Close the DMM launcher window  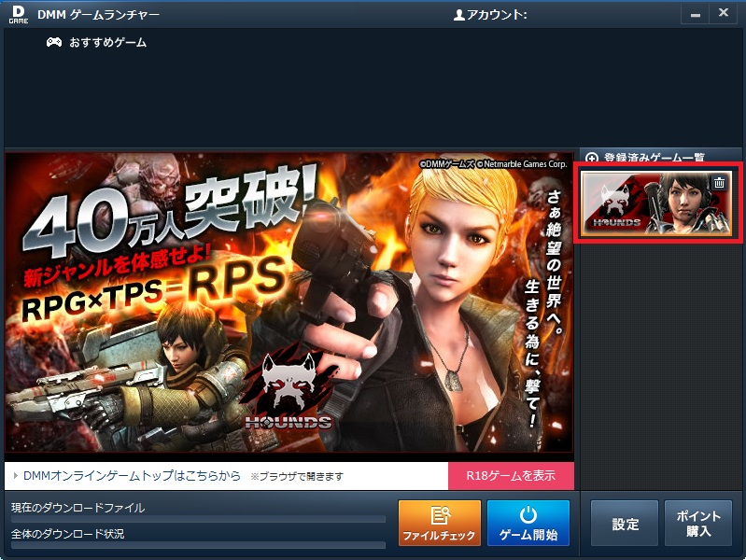coord(724,13)
